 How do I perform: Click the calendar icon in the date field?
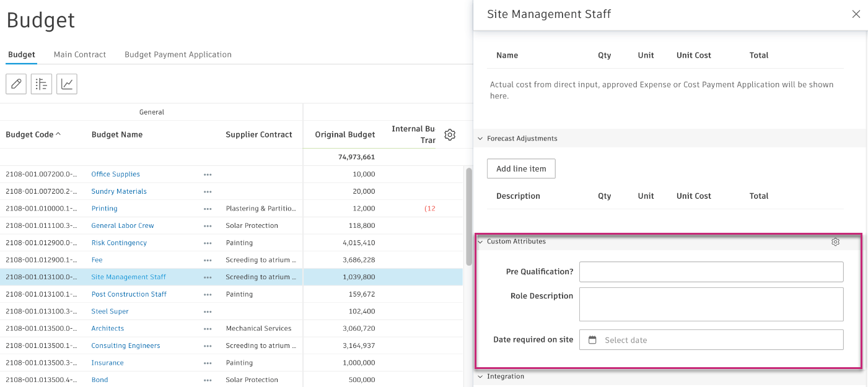(592, 340)
